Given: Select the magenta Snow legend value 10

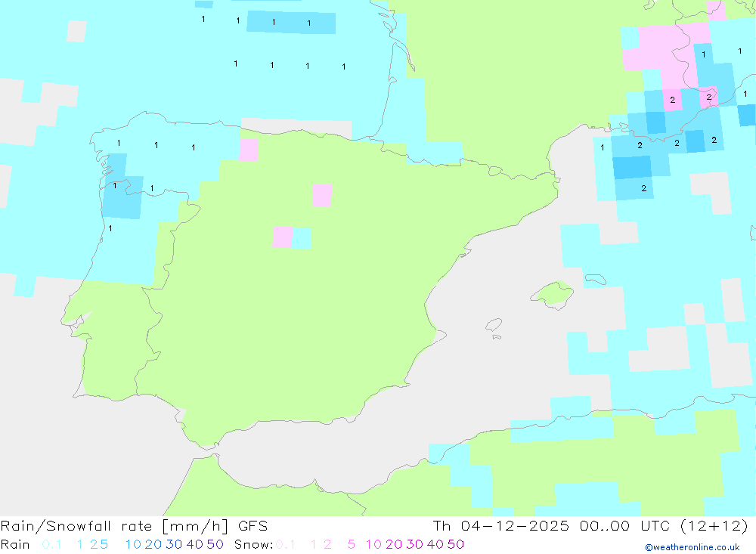Looking at the screenshot, I should click(x=373, y=544).
